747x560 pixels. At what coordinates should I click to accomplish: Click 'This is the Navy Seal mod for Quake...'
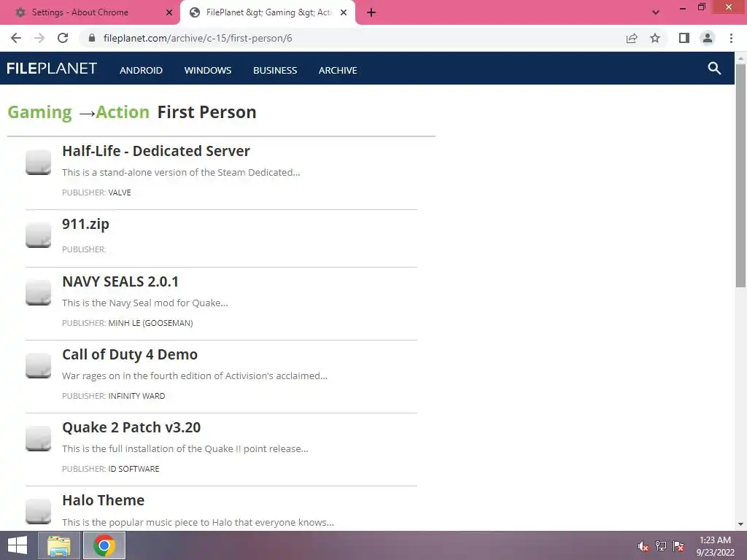pyautogui.click(x=145, y=303)
